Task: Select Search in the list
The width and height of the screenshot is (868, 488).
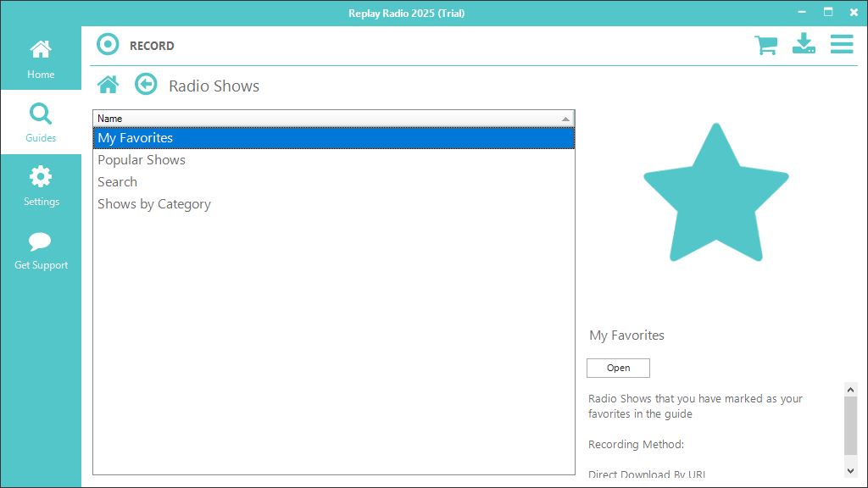Action: tap(334, 182)
